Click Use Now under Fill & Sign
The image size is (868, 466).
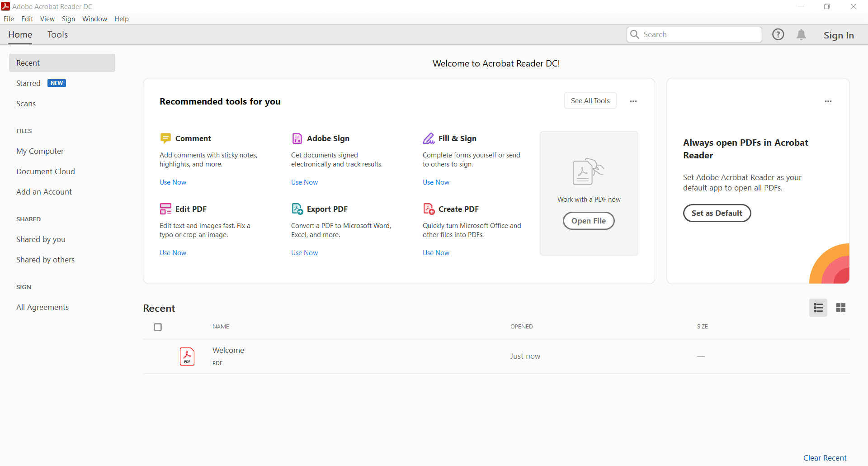coord(436,182)
